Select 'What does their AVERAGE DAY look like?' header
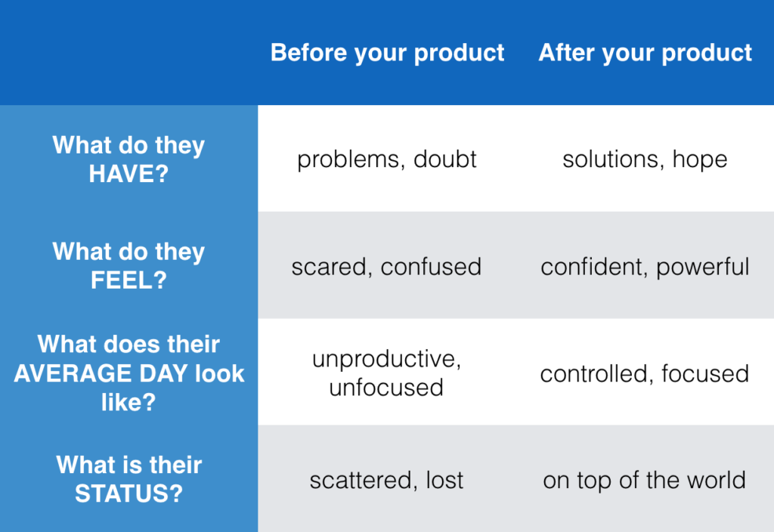774x532 pixels. click(128, 373)
